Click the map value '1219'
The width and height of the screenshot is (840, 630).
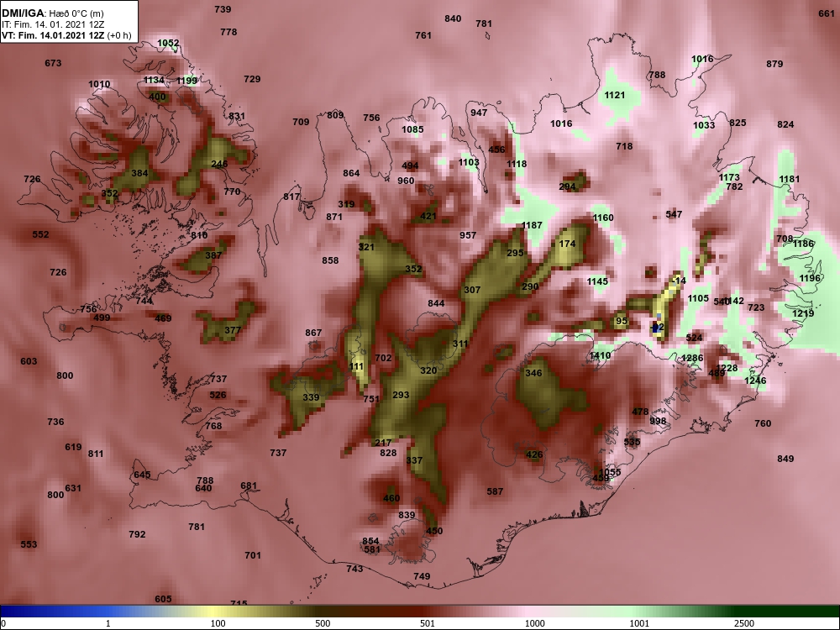[x=803, y=313]
